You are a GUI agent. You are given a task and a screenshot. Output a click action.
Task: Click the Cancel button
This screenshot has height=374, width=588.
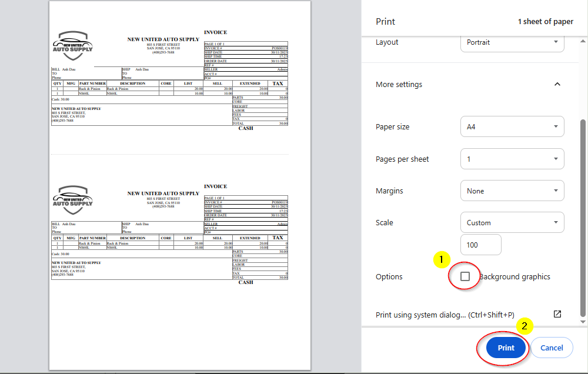pyautogui.click(x=552, y=348)
